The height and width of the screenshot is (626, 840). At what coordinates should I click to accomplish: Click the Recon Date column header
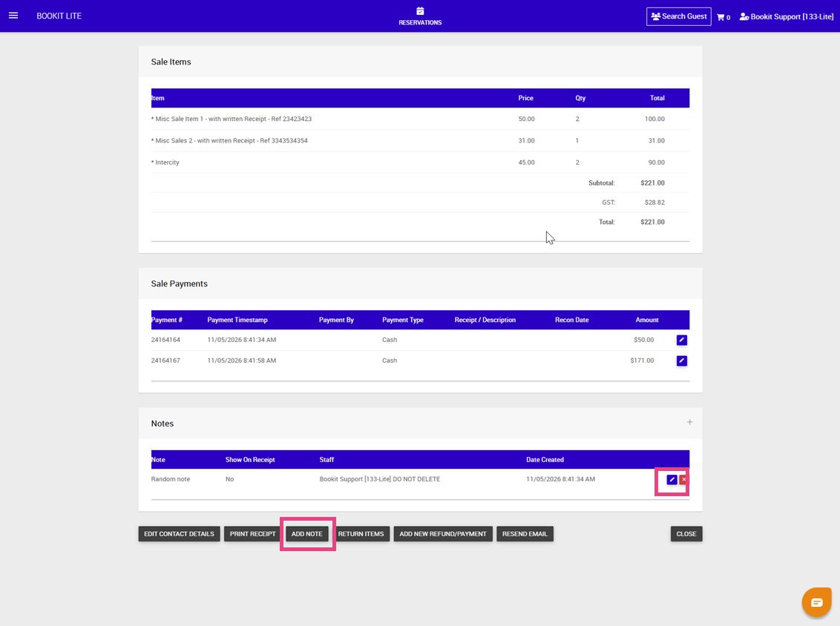tap(571, 320)
